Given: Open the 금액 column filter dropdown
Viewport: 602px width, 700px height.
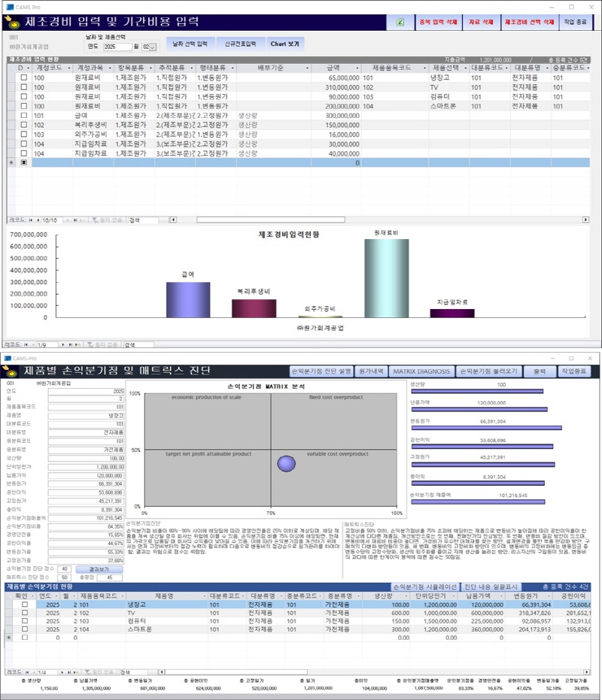Looking at the screenshot, I should (357, 68).
